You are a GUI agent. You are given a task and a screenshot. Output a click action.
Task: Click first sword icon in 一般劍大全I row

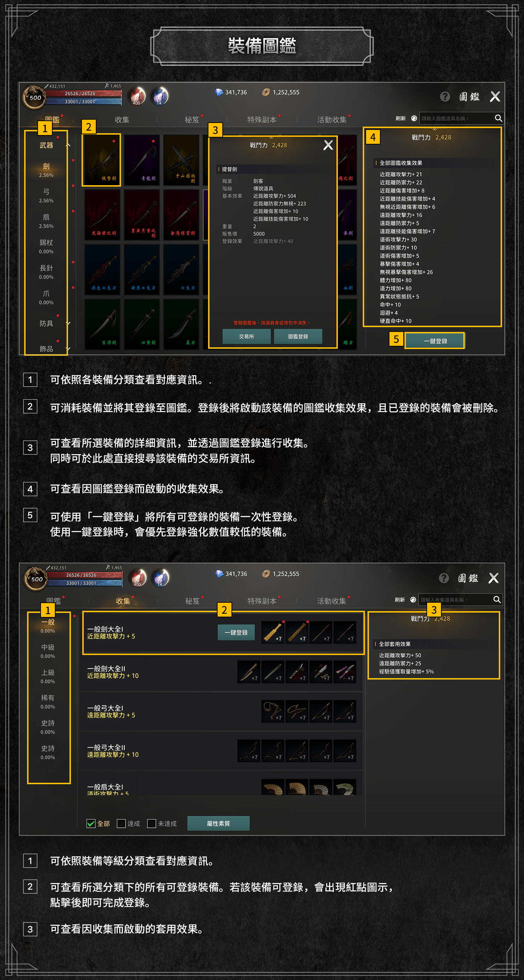(x=273, y=632)
